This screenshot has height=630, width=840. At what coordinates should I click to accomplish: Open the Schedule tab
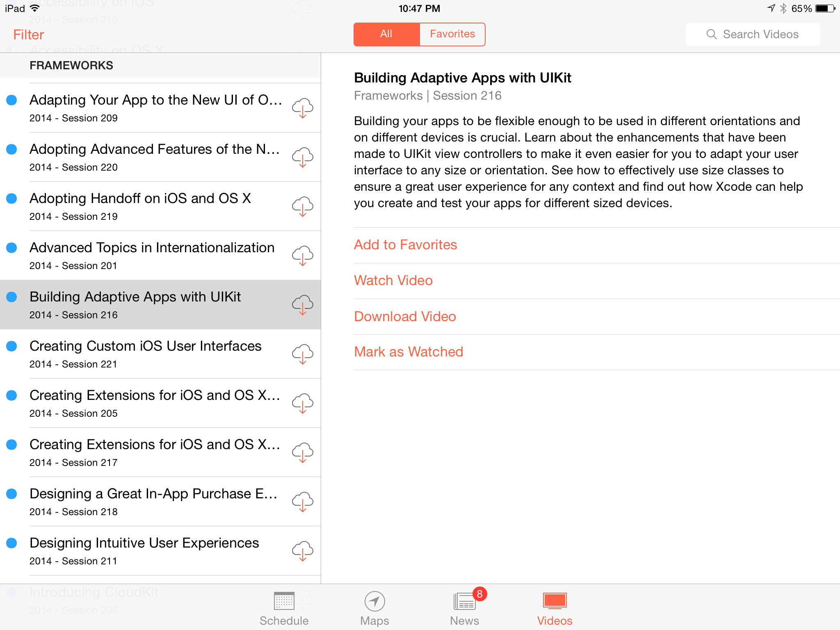tap(284, 609)
